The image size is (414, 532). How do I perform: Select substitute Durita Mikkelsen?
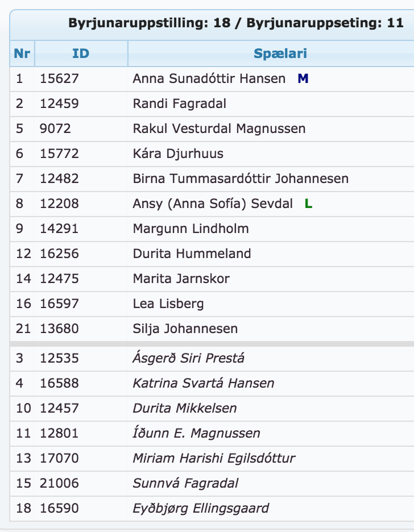coord(185,408)
